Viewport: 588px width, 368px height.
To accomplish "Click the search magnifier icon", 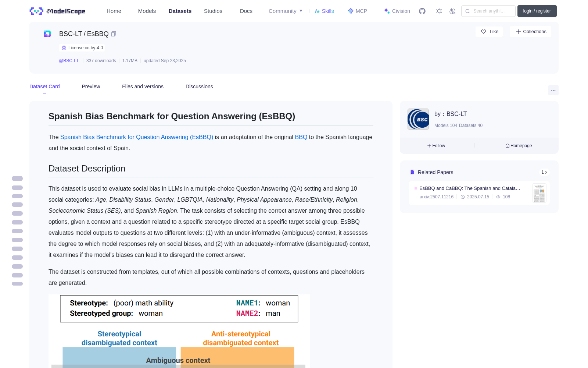I will tap(468, 11).
